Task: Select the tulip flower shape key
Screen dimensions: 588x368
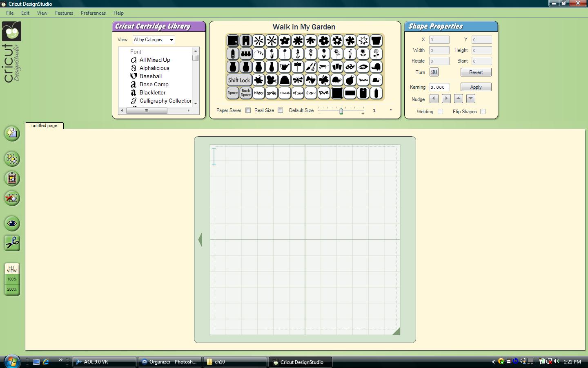Action: pyautogui.click(x=324, y=54)
